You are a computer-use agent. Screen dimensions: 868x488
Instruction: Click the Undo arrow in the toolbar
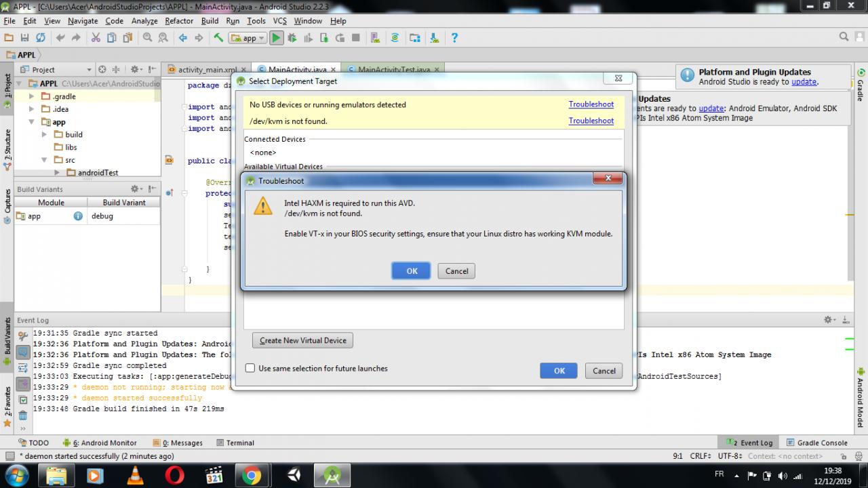(x=61, y=38)
